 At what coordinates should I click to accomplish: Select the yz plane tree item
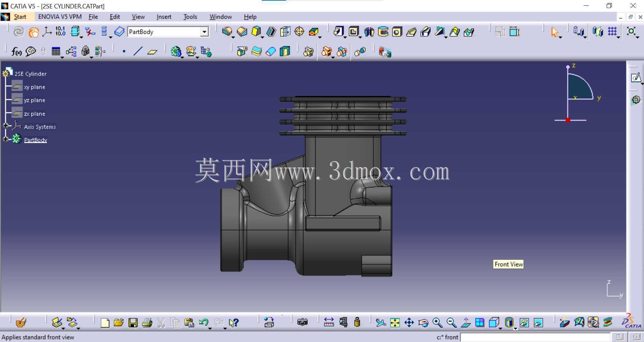34,100
